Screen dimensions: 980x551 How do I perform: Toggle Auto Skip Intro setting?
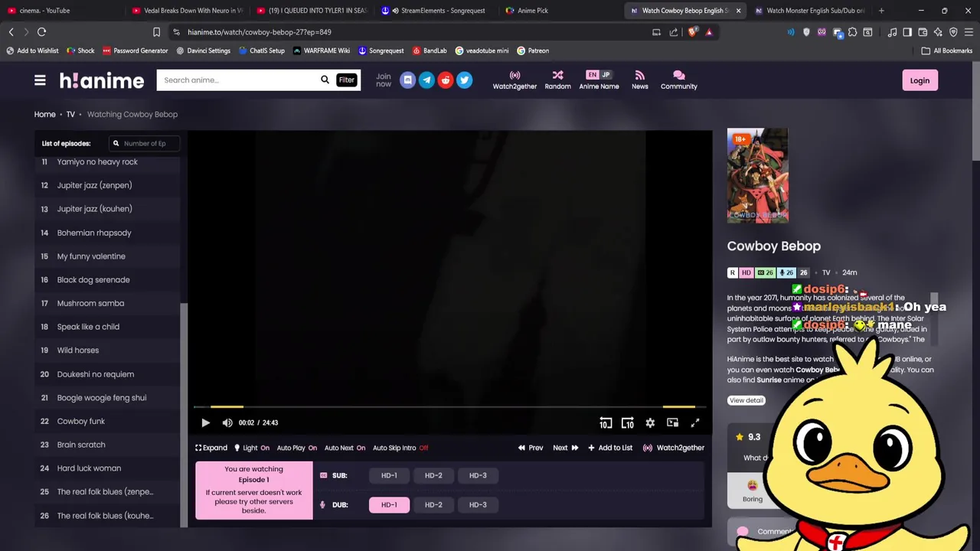click(400, 448)
